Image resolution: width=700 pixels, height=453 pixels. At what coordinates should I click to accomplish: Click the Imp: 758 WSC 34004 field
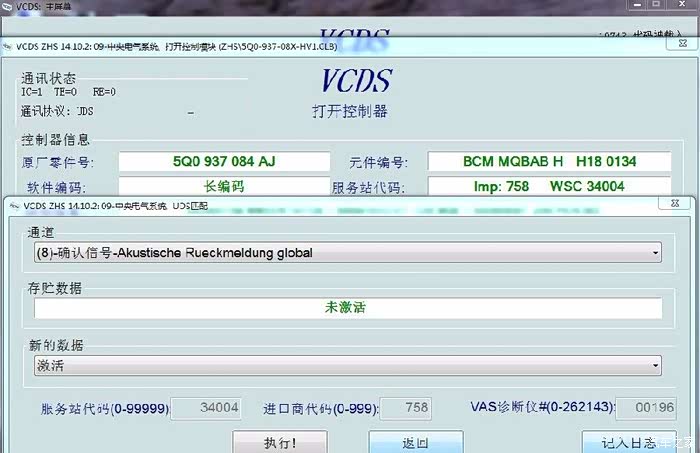click(x=549, y=186)
